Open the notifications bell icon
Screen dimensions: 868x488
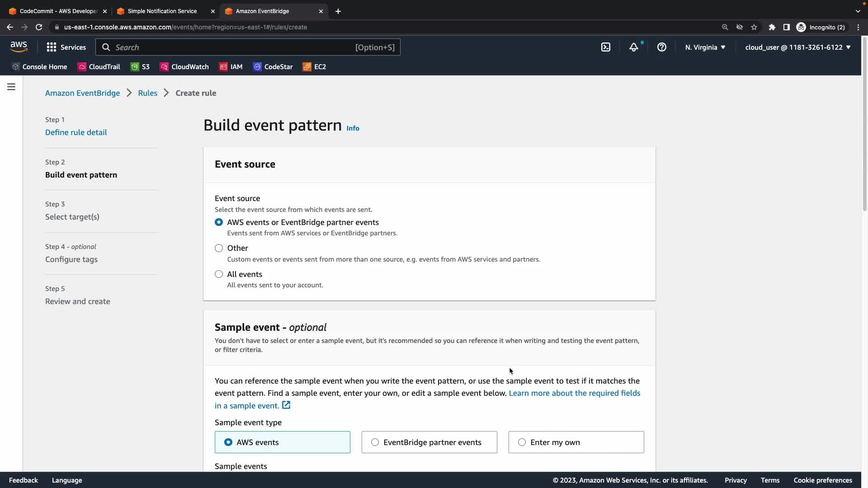coord(634,47)
